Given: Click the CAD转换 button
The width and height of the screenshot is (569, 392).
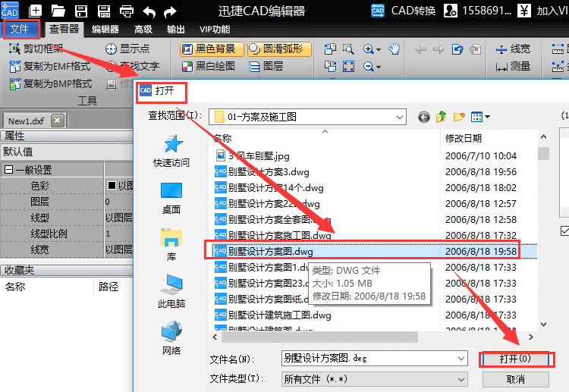Looking at the screenshot, I should 403,11.
